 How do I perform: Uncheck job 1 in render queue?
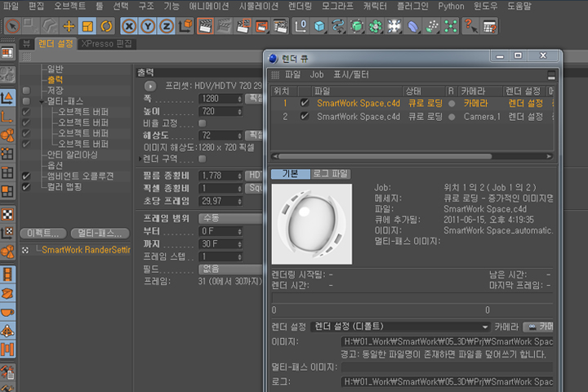(x=305, y=103)
